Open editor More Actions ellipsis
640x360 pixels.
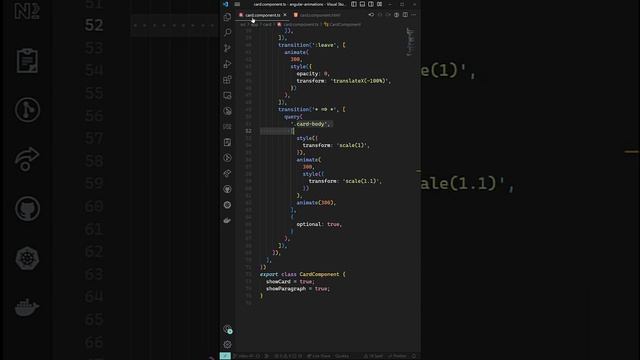[413, 15]
